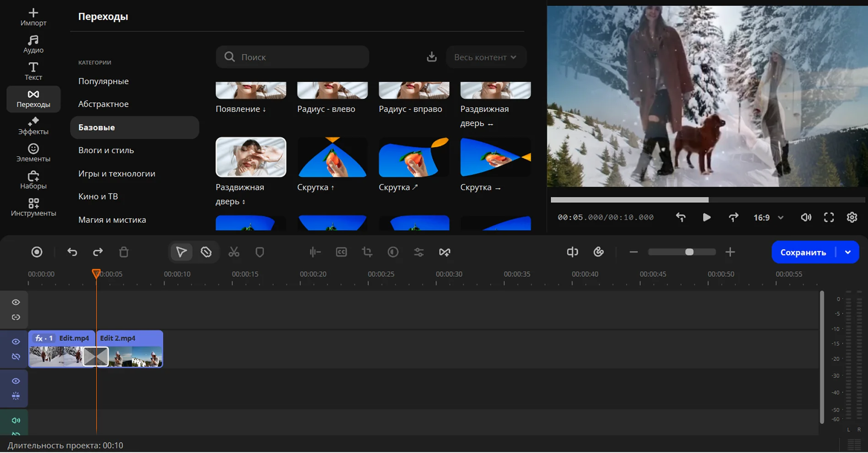Click the scissors cut tool in toolbar
The width and height of the screenshot is (868, 453).
[x=234, y=252]
